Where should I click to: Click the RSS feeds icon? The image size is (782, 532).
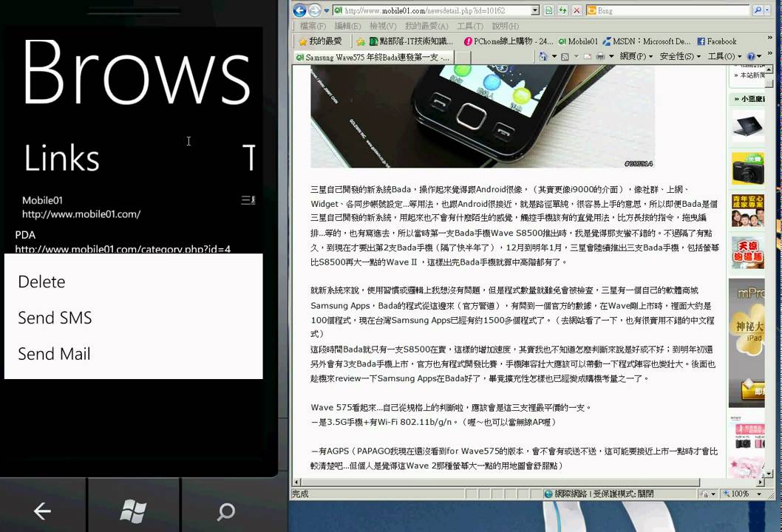click(x=565, y=56)
